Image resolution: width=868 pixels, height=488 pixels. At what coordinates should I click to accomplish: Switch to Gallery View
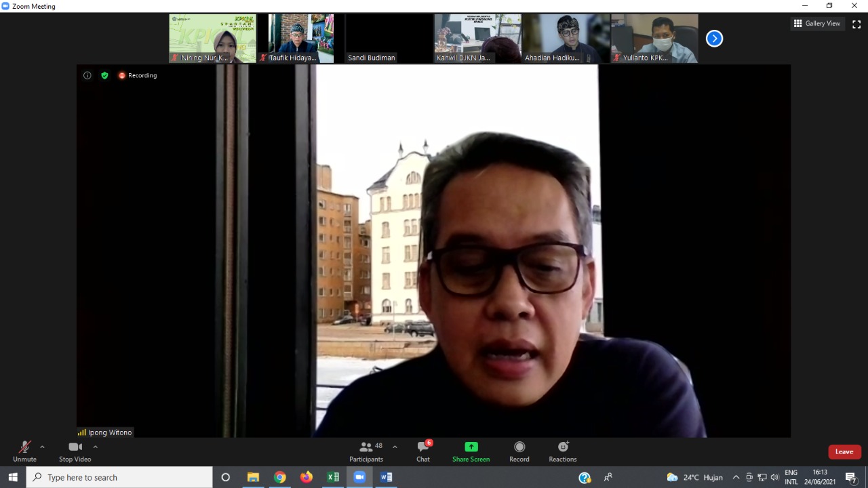(x=816, y=24)
